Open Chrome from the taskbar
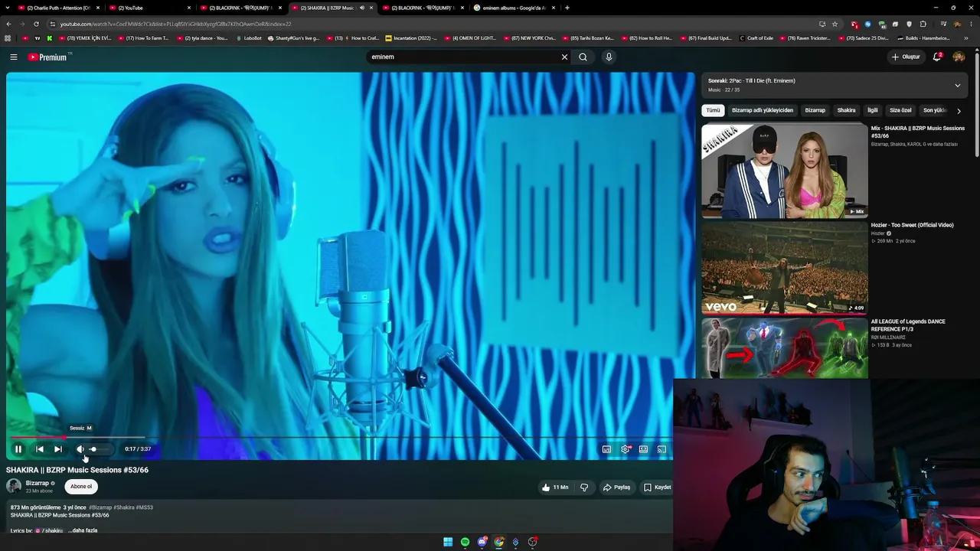Viewport: 980px width, 551px height. 498,542
